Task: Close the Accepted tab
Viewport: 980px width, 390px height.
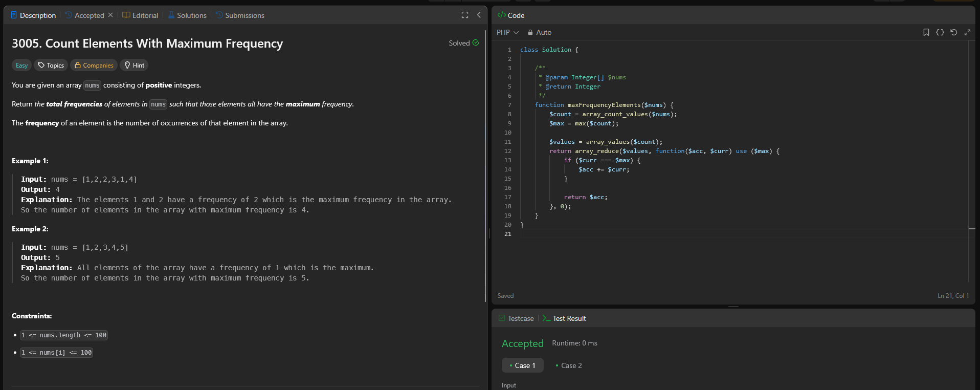Action: 110,15
